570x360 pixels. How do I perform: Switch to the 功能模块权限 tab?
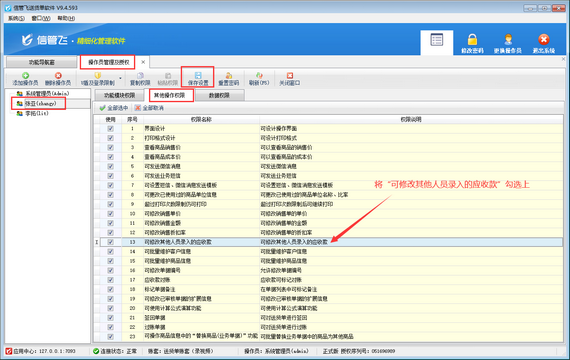[x=119, y=95]
